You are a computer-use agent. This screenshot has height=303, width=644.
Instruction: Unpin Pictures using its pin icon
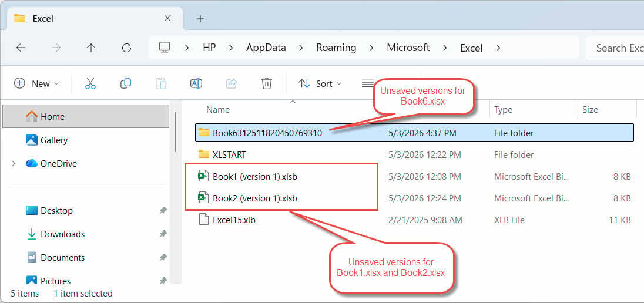coord(163,281)
